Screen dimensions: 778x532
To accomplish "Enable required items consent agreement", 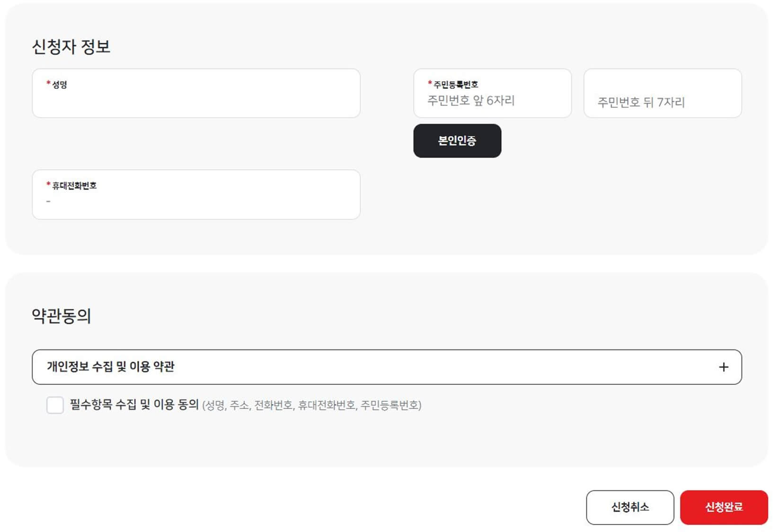I will tap(55, 405).
